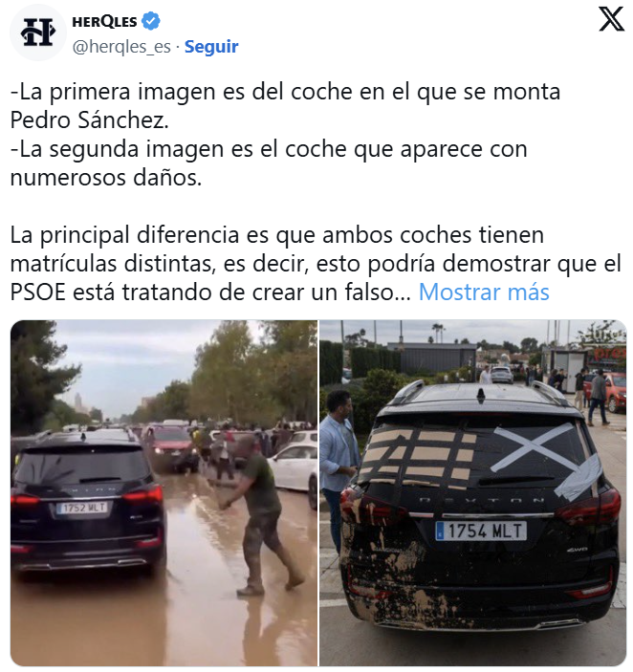Expand the tweet with Mostrar más
The width and height of the screenshot is (633, 672).
pyautogui.click(x=484, y=293)
